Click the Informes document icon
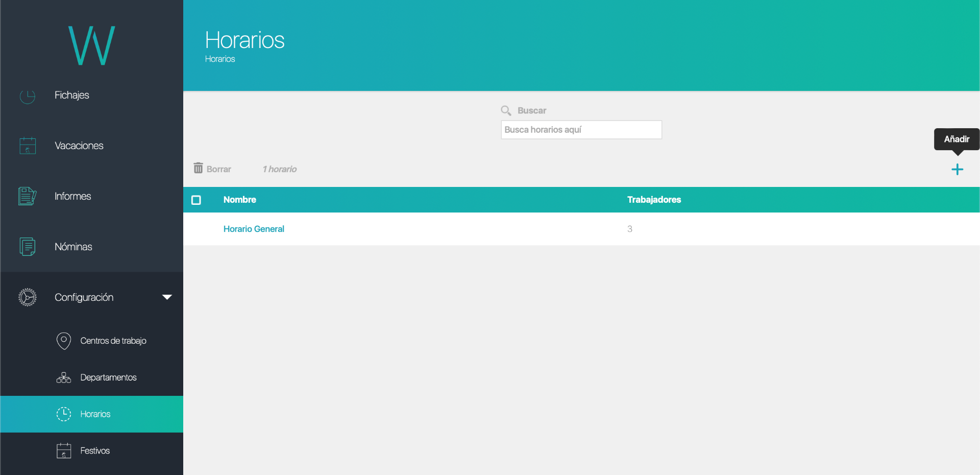Viewport: 980px width, 475px height. coord(28,196)
